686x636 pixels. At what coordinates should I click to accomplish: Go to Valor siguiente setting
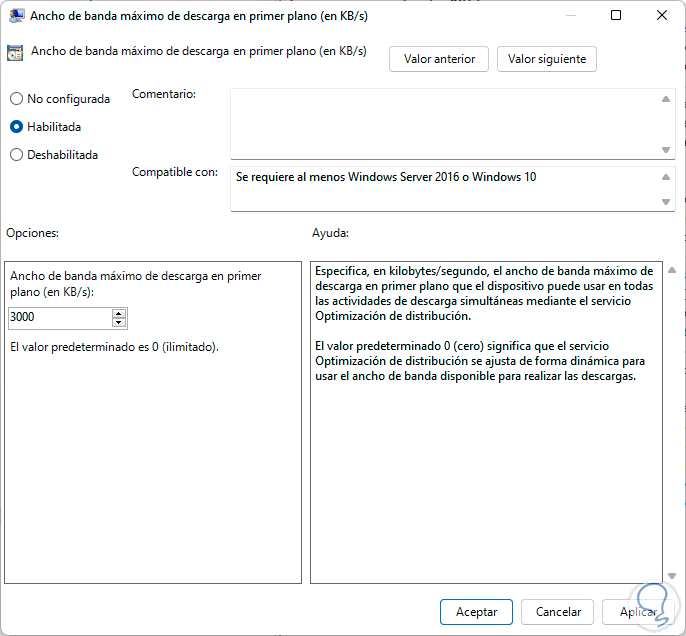(546, 59)
